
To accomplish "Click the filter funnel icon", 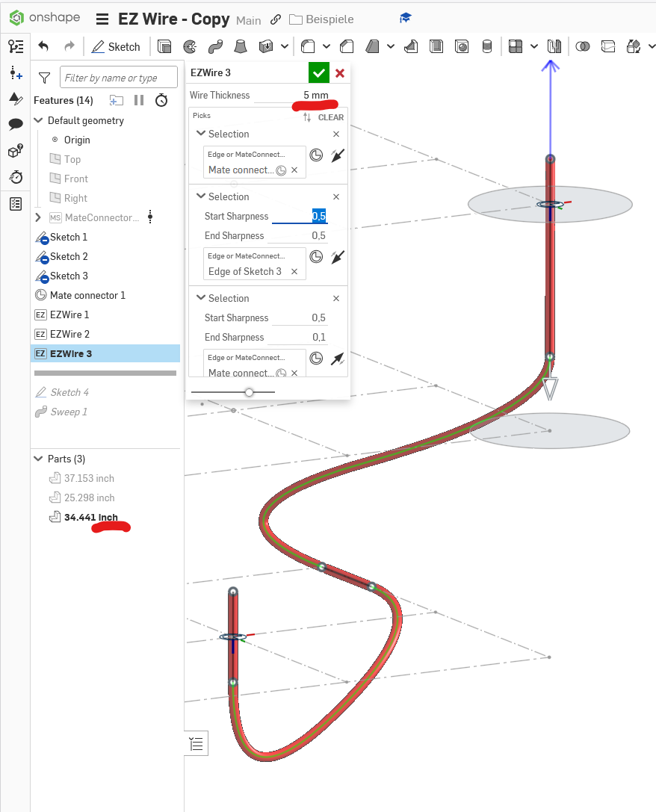I will (45, 78).
